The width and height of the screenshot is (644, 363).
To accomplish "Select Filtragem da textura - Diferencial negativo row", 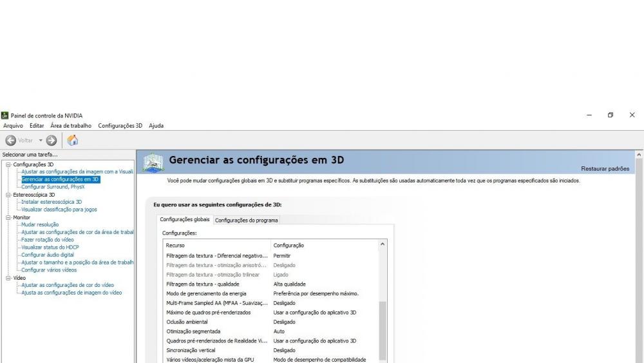I will click(x=270, y=256).
